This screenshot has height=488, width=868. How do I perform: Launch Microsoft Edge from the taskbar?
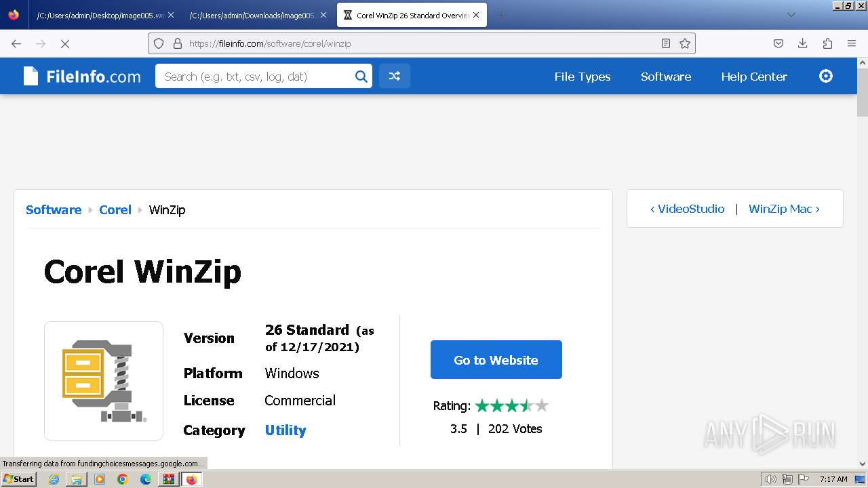(146, 479)
